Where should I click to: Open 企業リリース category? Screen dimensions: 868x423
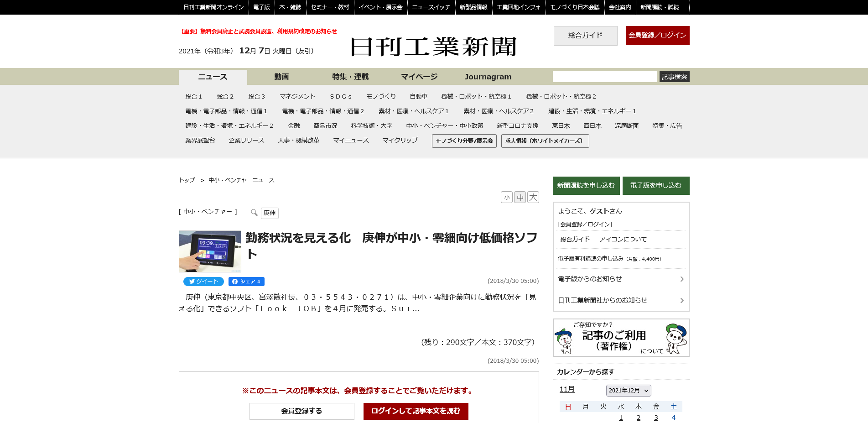click(x=246, y=141)
